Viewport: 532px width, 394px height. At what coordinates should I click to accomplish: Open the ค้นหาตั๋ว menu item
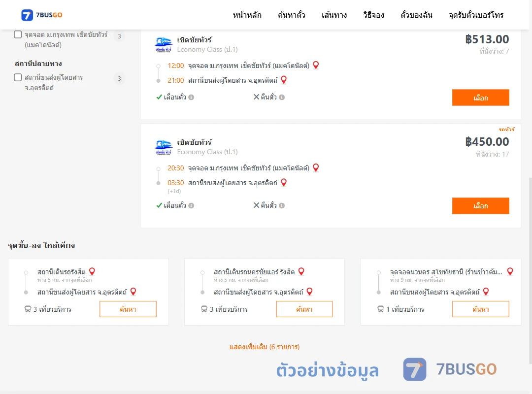tap(292, 15)
